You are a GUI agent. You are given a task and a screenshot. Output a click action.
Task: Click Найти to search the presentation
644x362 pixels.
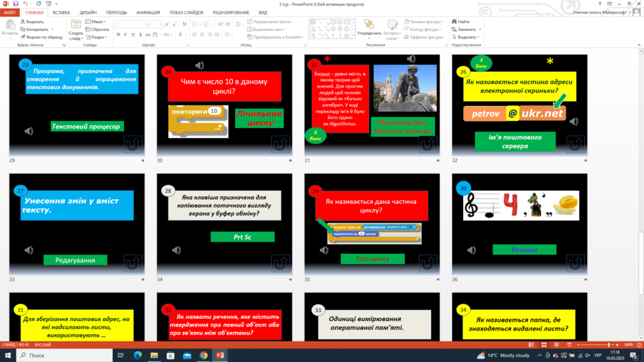(x=461, y=21)
